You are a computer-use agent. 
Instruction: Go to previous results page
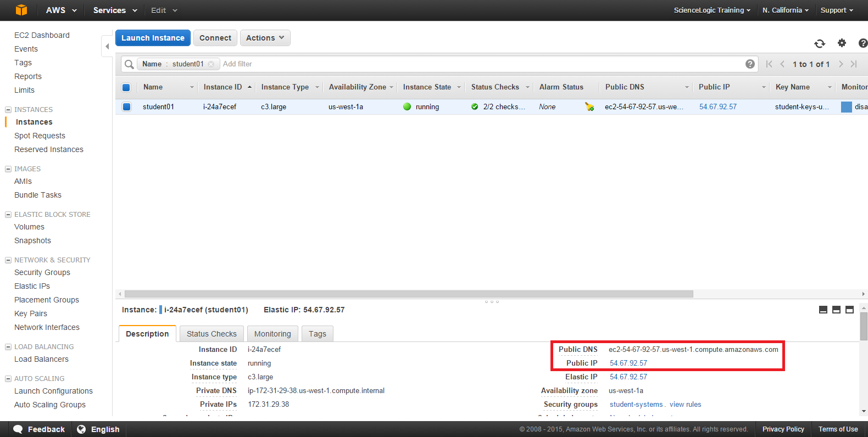tap(782, 64)
